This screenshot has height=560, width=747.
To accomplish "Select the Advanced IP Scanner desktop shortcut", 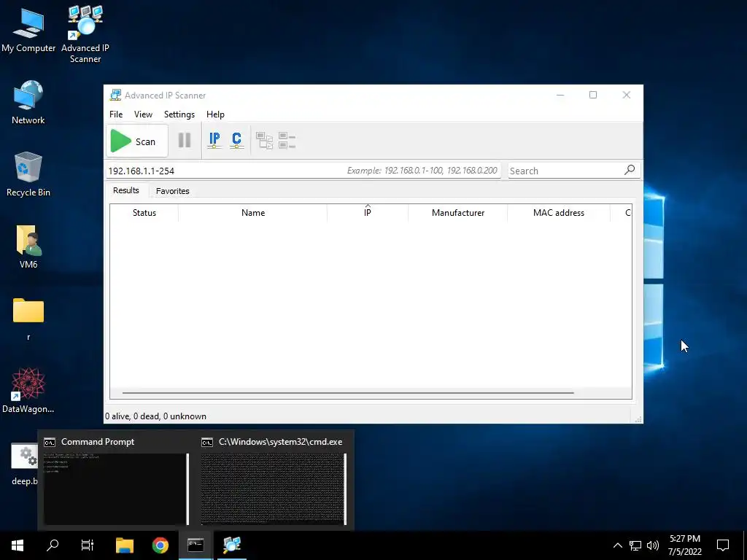I will click(x=85, y=34).
